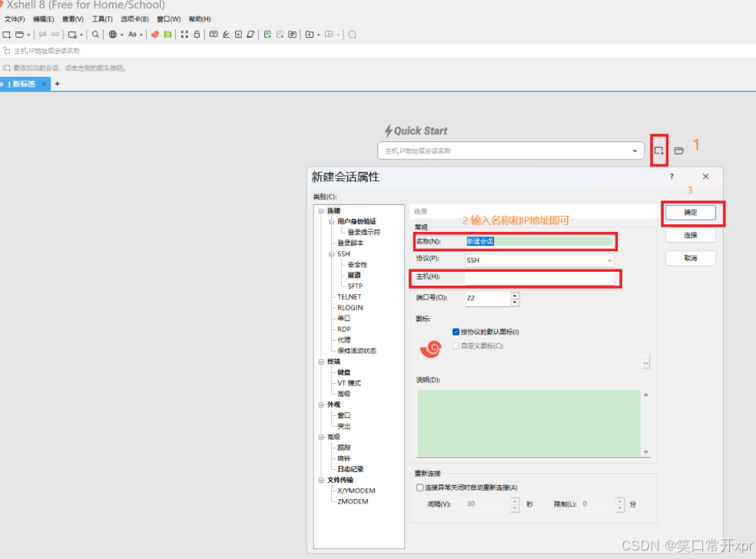Toggle full screen with the toolbar icon
Image resolution: width=756 pixels, height=559 pixels.
[184, 35]
